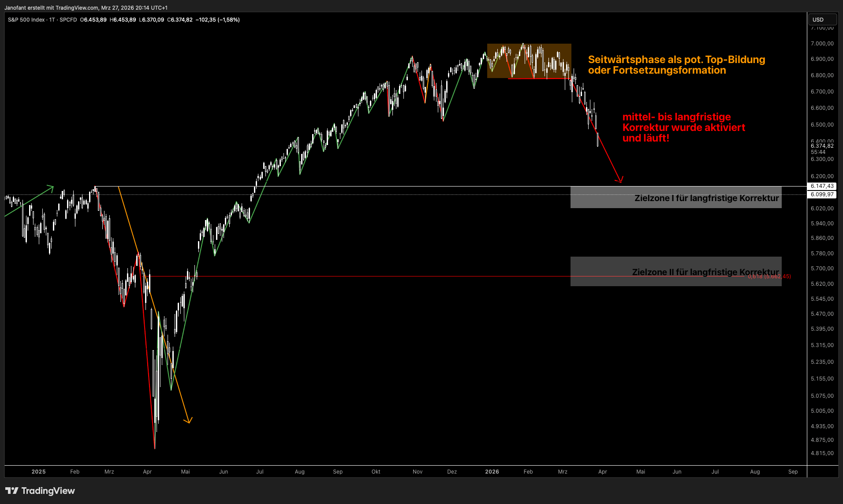Click the green upward arrow head
This screenshot has width=843, height=504.
[51, 188]
